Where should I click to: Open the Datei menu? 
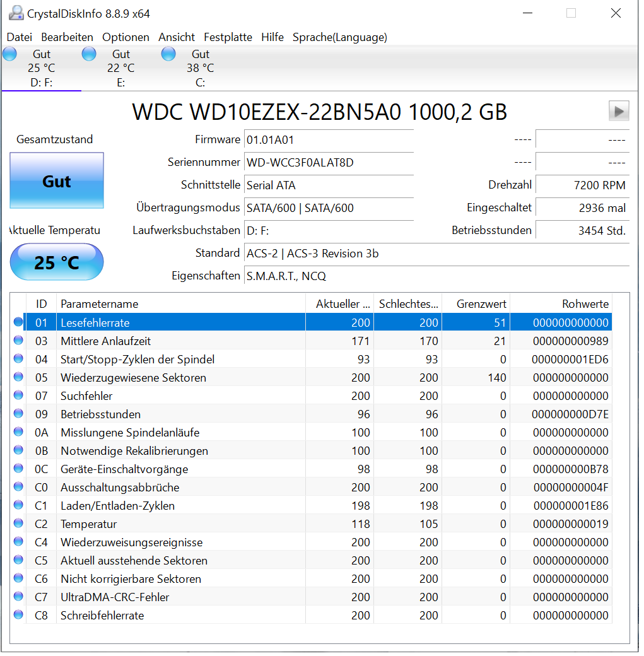(20, 37)
